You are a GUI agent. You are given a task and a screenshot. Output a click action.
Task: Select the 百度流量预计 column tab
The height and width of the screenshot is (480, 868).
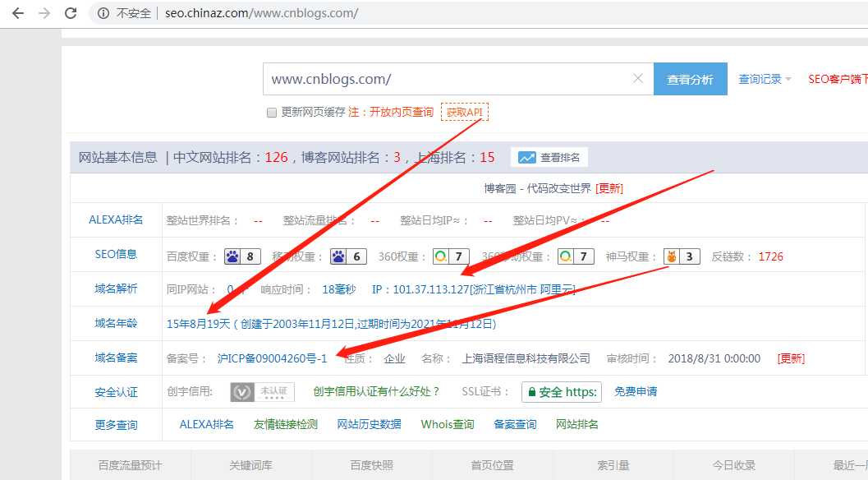130,465
